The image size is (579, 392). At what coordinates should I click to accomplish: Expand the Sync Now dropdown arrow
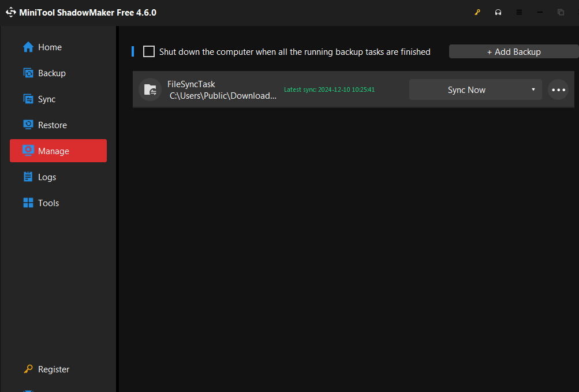(x=533, y=89)
